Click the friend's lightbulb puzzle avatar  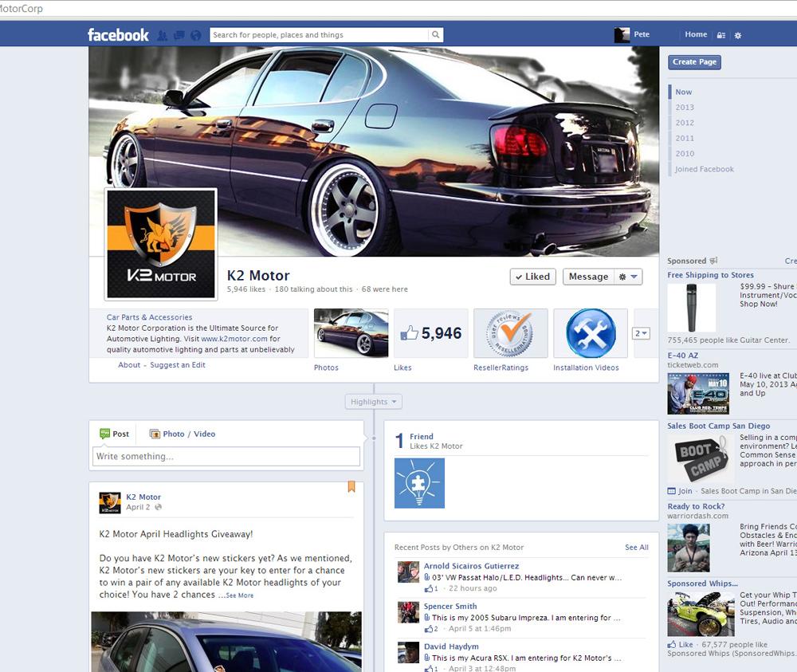click(x=419, y=483)
